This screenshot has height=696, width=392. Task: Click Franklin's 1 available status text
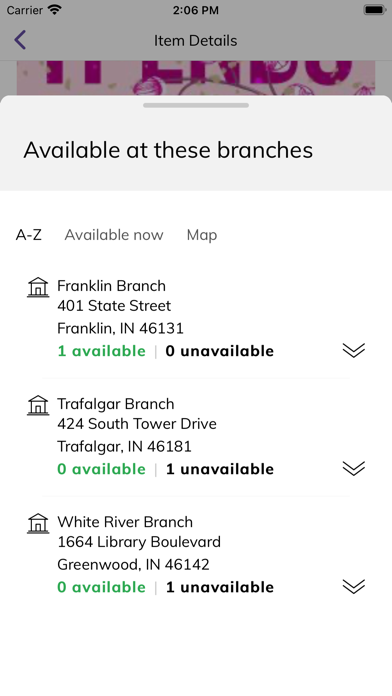pos(102,351)
